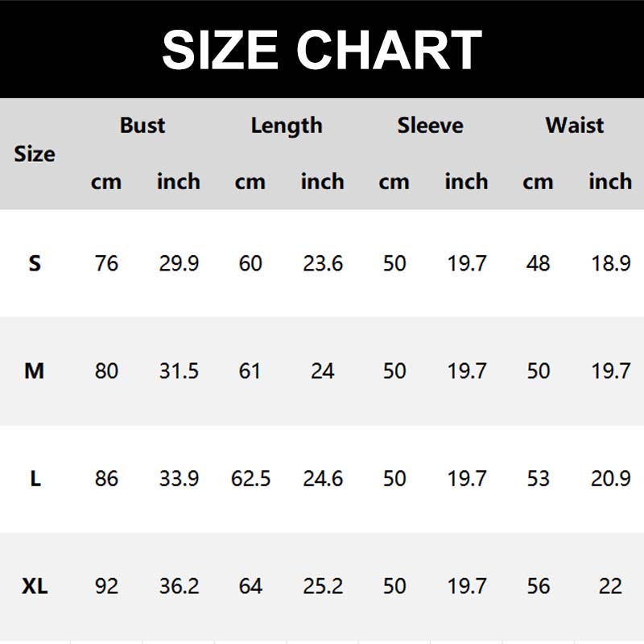
Task: Click the 18.9 inch waist value
Action: [610, 263]
